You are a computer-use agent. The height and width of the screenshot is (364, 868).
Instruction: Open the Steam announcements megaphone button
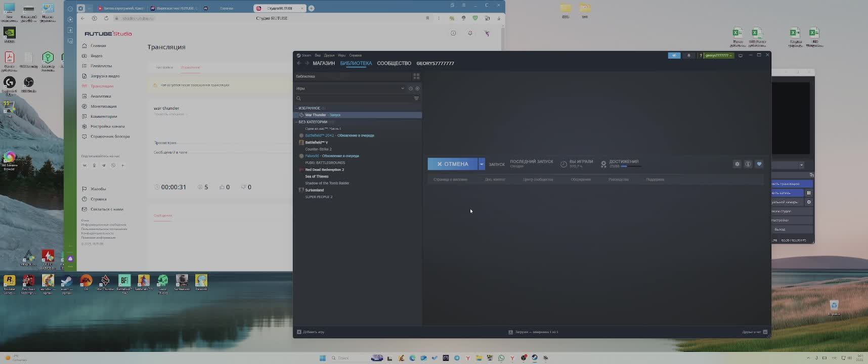click(x=674, y=56)
